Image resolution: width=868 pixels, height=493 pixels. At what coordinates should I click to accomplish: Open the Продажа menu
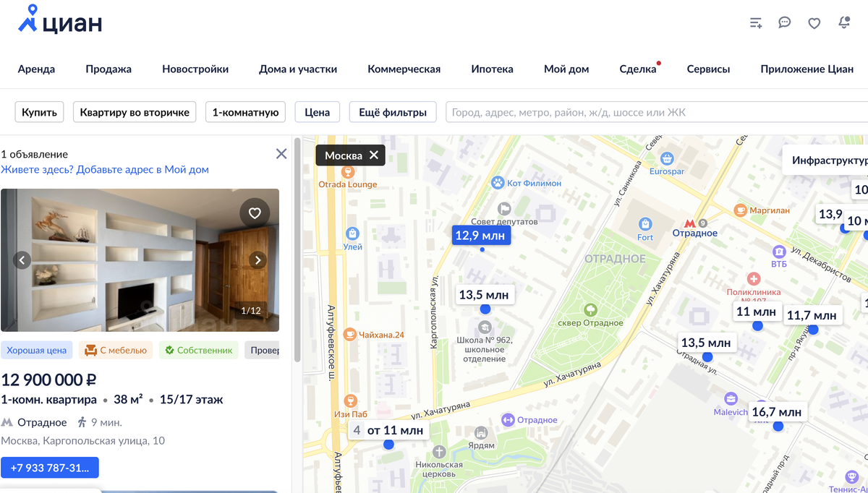(x=109, y=69)
